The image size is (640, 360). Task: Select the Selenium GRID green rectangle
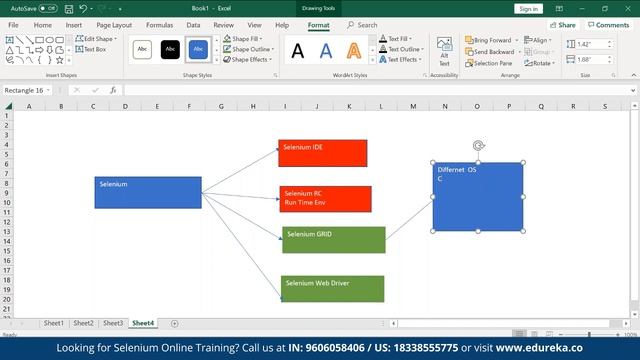point(334,240)
